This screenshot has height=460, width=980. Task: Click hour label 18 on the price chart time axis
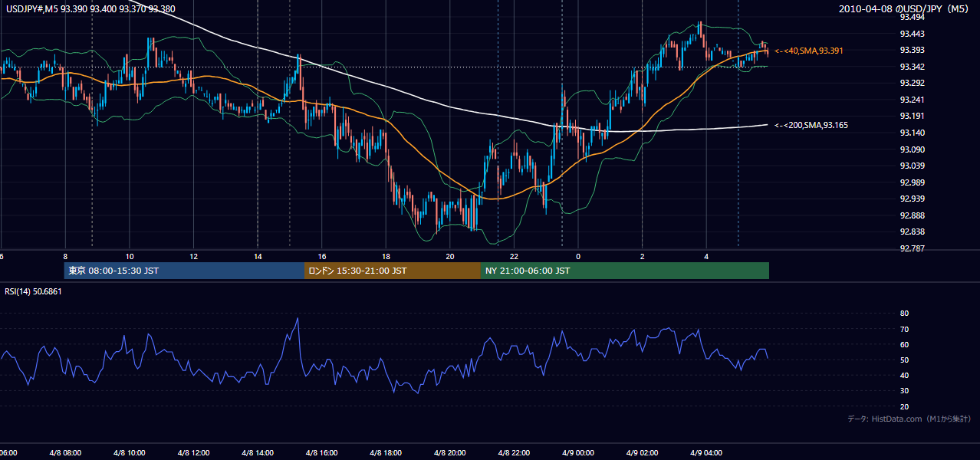(386, 257)
